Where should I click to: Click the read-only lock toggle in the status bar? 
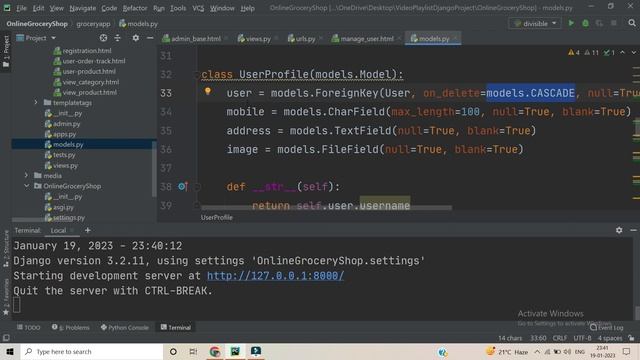coord(631,338)
